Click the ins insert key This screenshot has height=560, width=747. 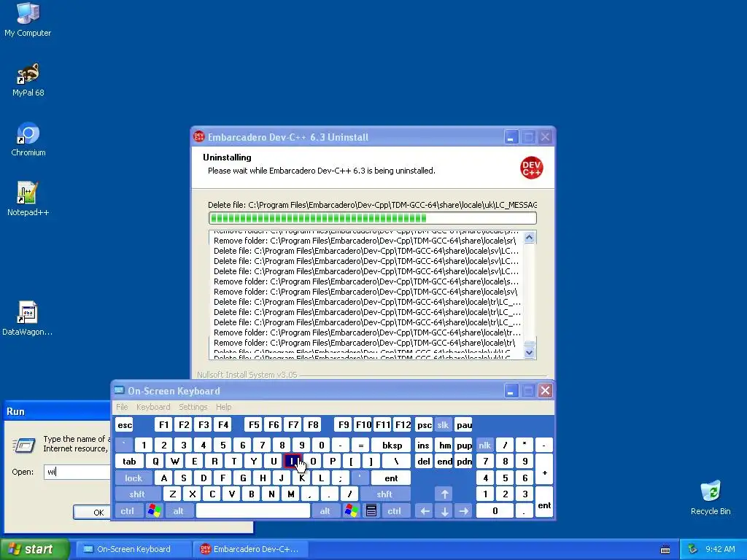click(x=423, y=446)
